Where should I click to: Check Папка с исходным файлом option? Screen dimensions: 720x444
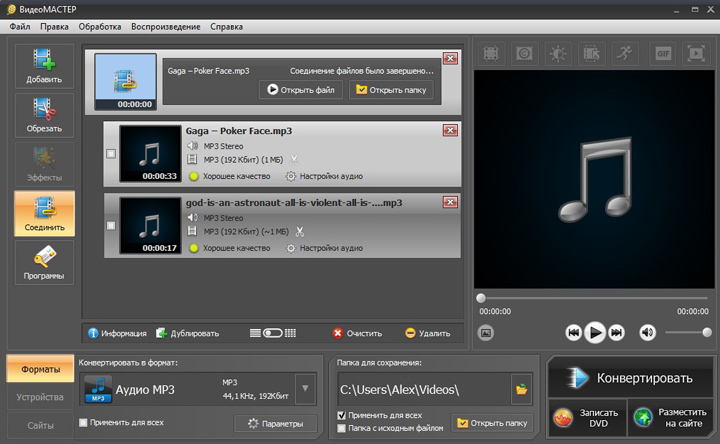(x=341, y=428)
